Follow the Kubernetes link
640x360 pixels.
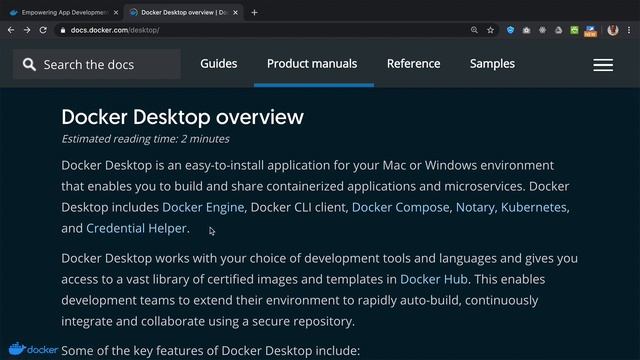(x=533, y=207)
